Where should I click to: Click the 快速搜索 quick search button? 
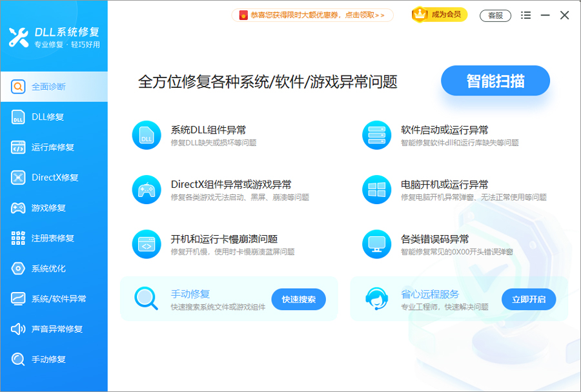[298, 299]
